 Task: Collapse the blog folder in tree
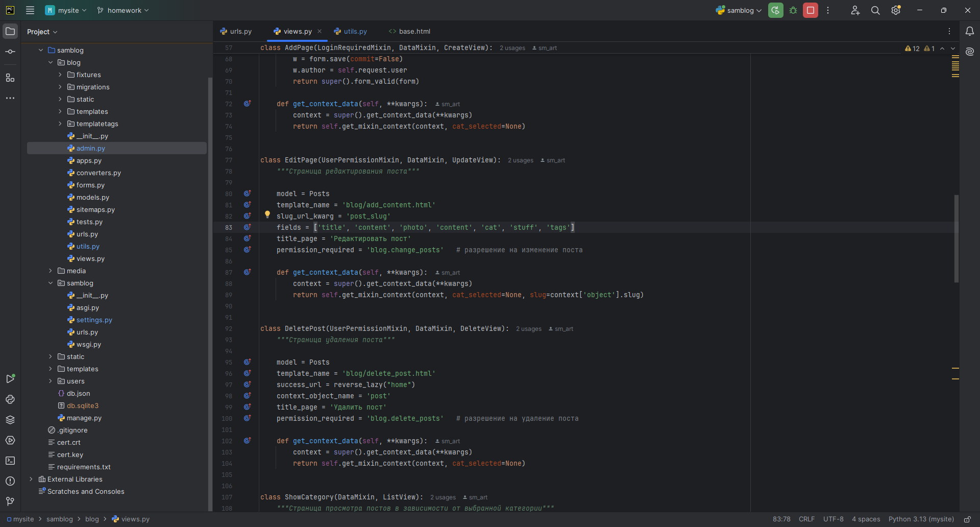[51, 62]
